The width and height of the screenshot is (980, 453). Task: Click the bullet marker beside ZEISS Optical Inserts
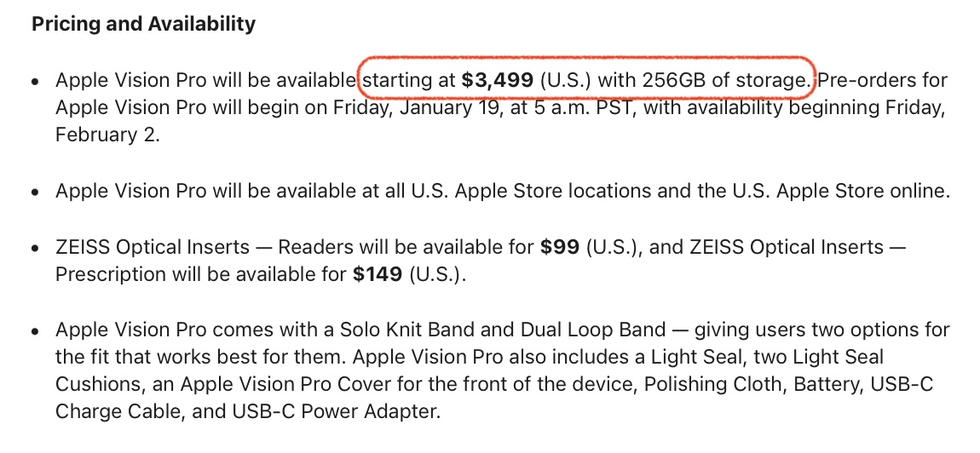coord(34,249)
